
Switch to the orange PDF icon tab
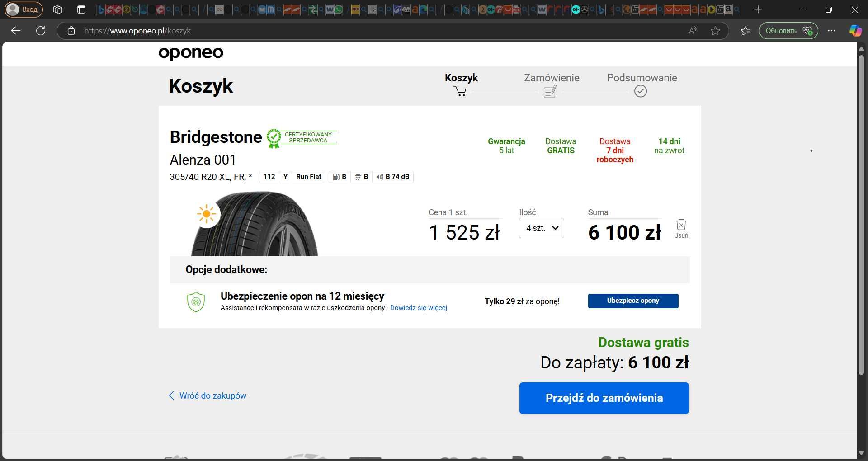(516, 9)
